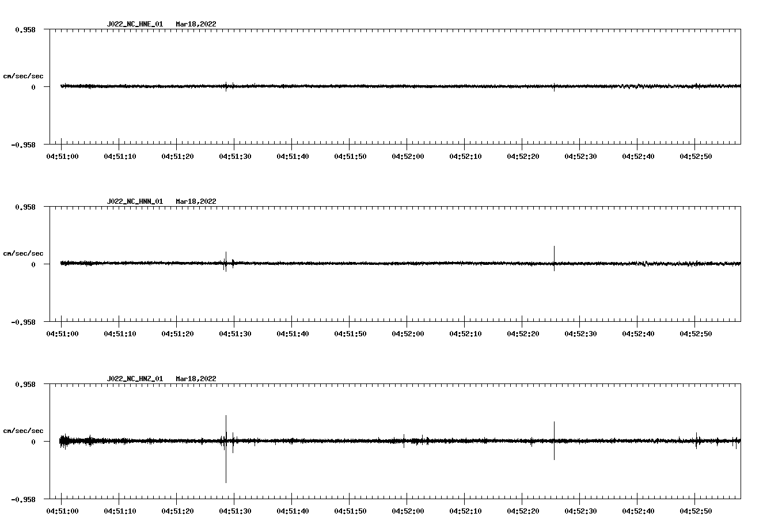Click the 04:52:50 time label on HNE plot
The image size is (782, 532).
[696, 157]
